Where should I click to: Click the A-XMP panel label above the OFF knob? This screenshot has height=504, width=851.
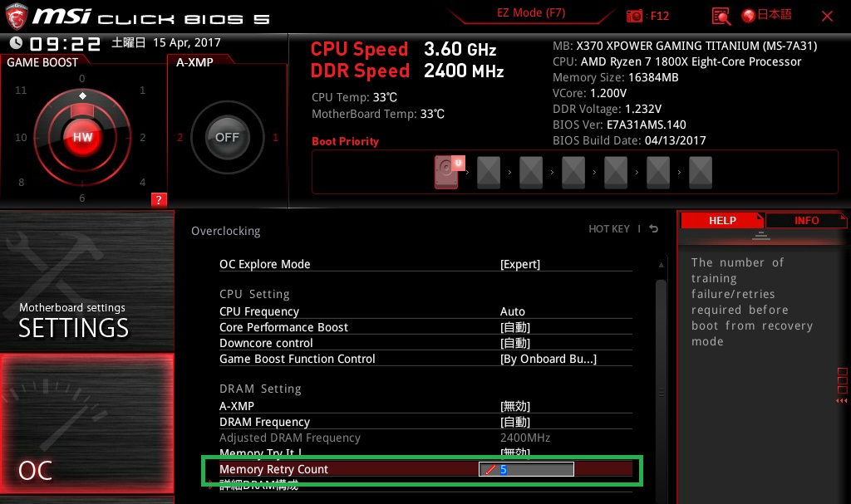(194, 62)
